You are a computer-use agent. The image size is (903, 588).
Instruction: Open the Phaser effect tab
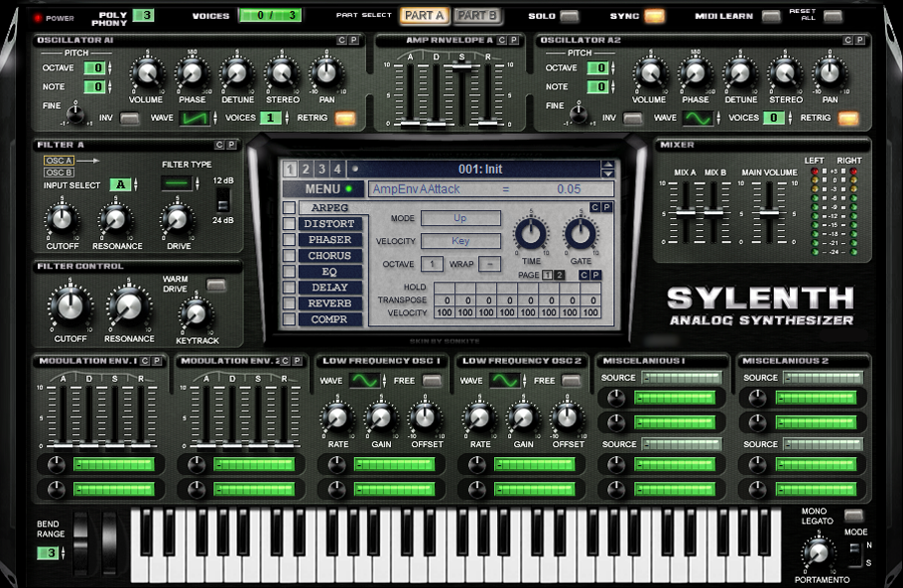coord(329,239)
